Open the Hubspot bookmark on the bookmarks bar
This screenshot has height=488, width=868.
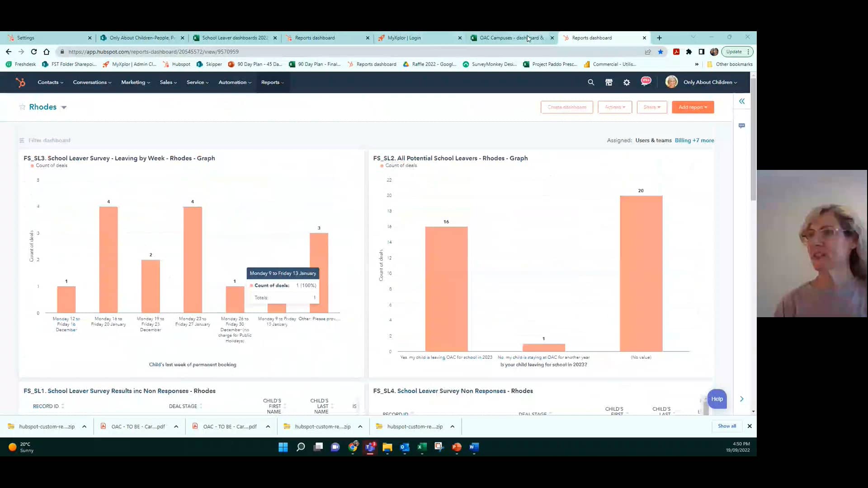click(x=176, y=64)
